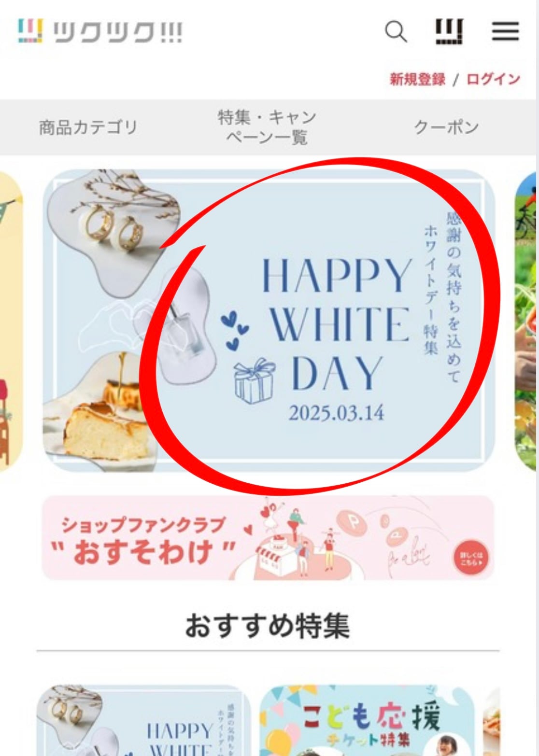Go home via ツクツク!!! header logo
Image resolution: width=539 pixels, height=756 pixels.
[100, 32]
